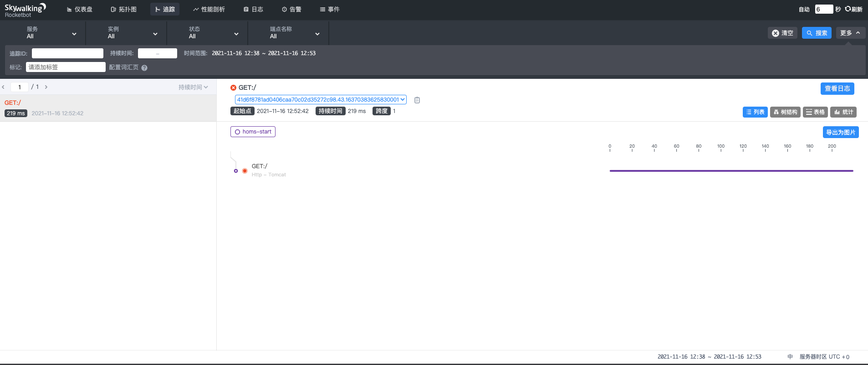
Task: Switch to 统计 statistics view
Action: pyautogui.click(x=843, y=112)
